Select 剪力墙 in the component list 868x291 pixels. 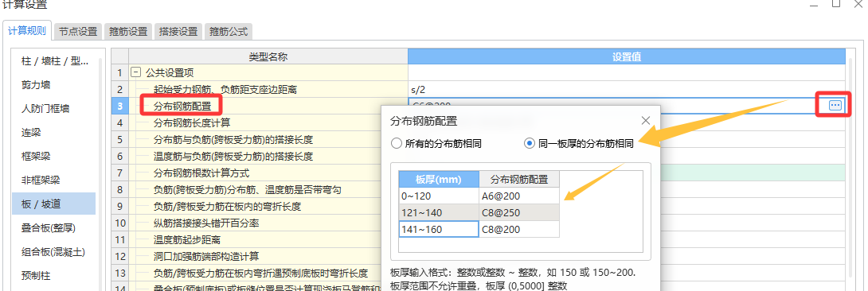click(54, 85)
